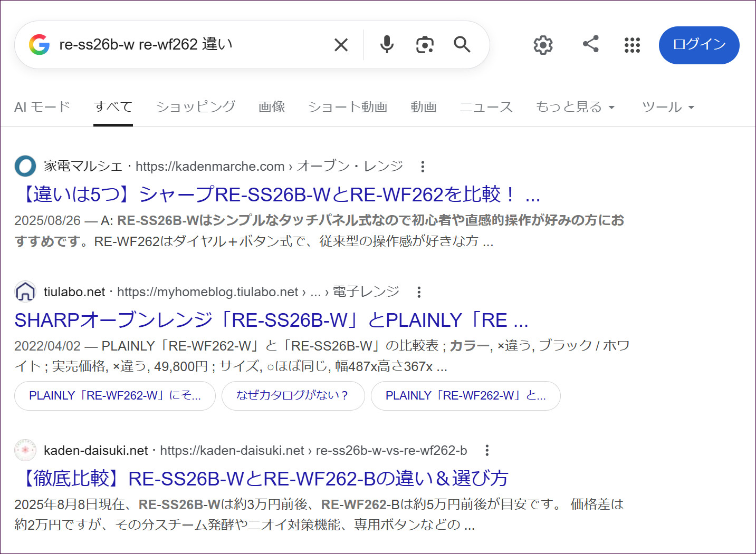This screenshot has width=756, height=554.
Task: Click the share icon
Action: [591, 44]
